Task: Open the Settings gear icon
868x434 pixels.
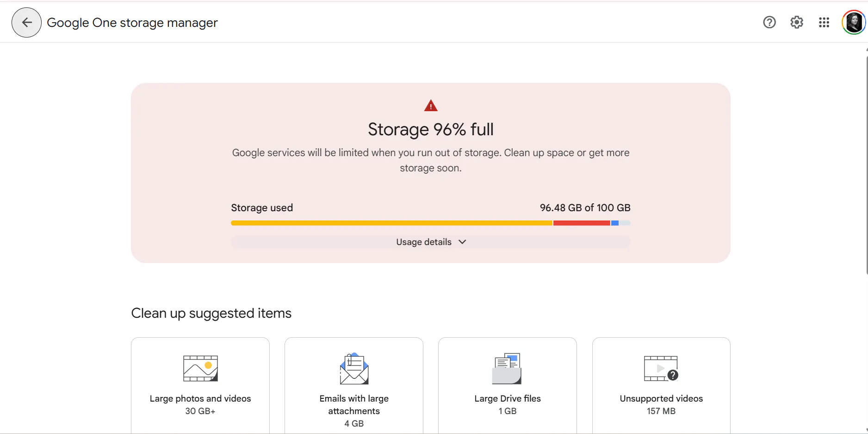Action: click(796, 22)
